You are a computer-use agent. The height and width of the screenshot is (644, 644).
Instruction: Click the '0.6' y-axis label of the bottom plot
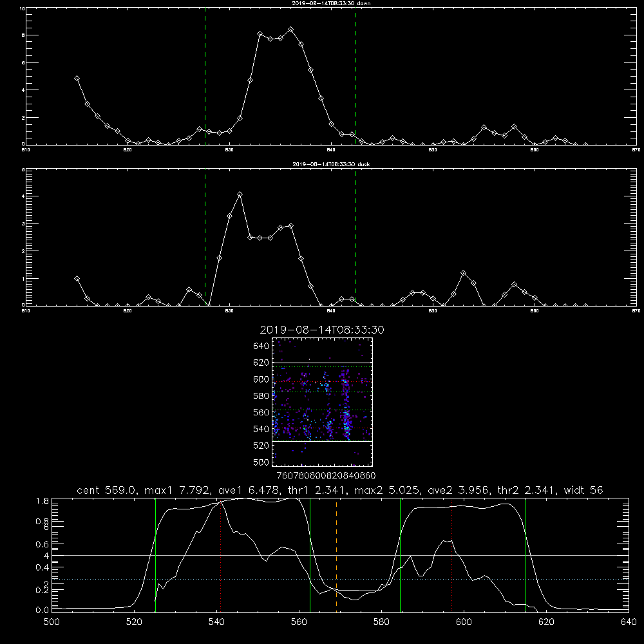coord(43,544)
